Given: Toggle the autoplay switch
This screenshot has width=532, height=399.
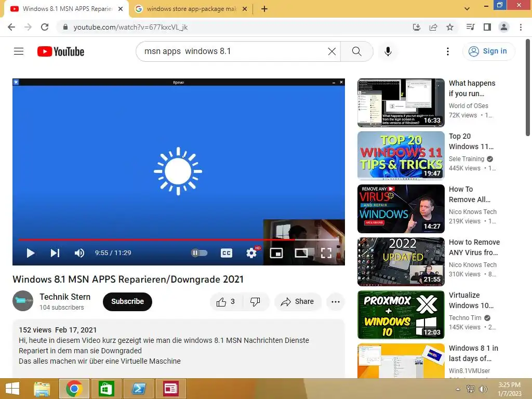Looking at the screenshot, I should click(x=199, y=253).
